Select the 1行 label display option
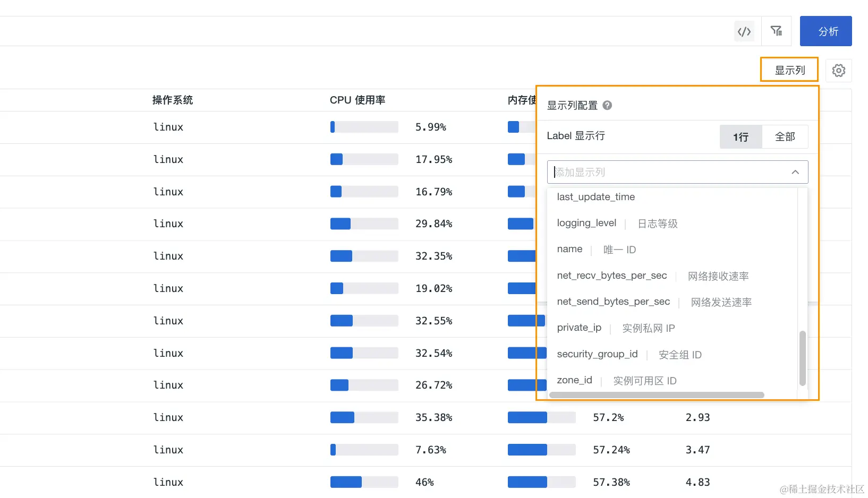This screenshot has width=868, height=498. pyautogui.click(x=741, y=137)
